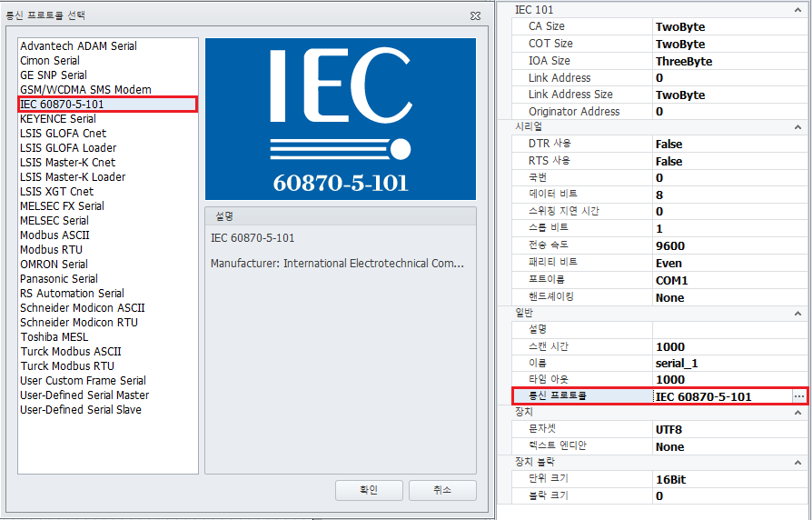Viewport: 812px width, 520px height.
Task: Change the COM1 port value
Action: click(729, 280)
